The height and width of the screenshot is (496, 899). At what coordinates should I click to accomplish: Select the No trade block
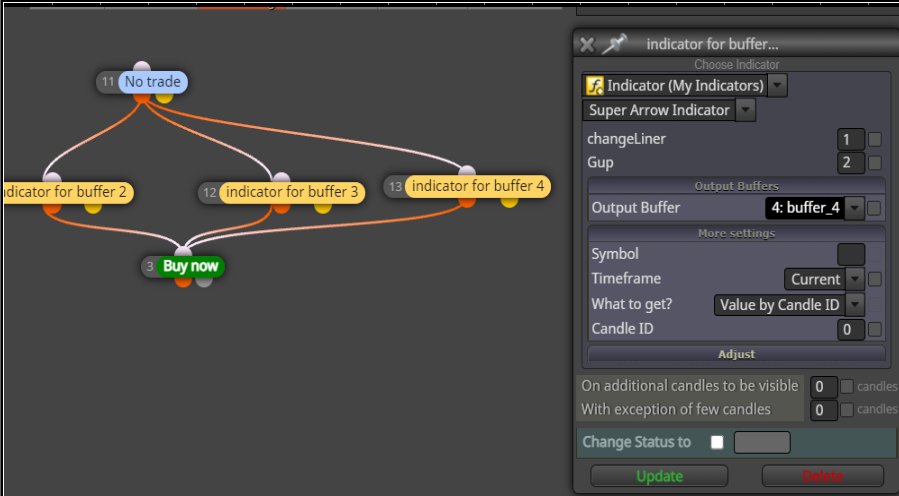(x=153, y=82)
